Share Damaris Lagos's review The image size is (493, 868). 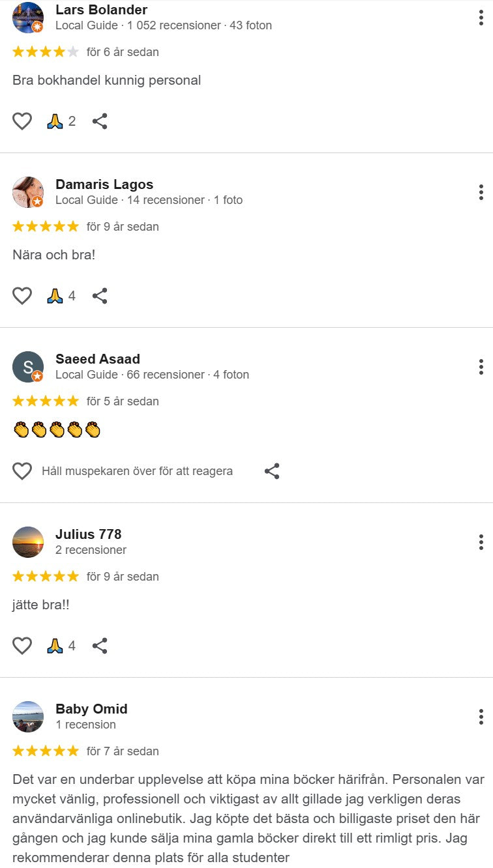click(100, 296)
